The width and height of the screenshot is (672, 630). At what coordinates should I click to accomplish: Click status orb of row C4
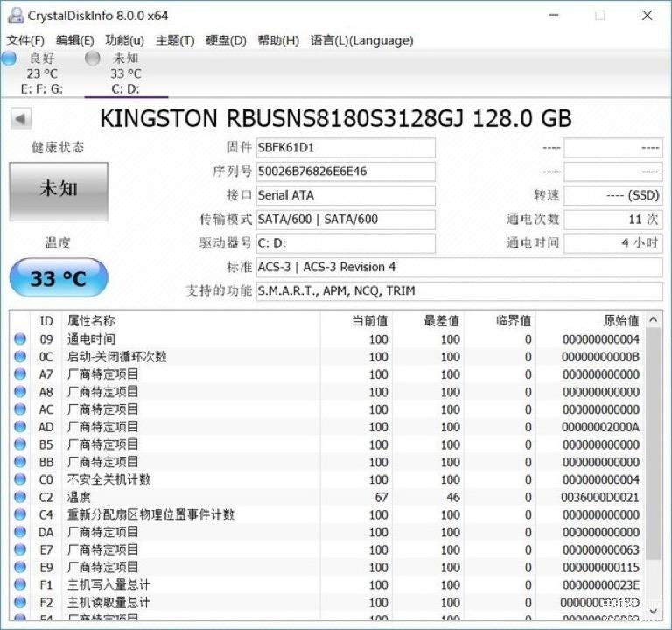pos(20,514)
